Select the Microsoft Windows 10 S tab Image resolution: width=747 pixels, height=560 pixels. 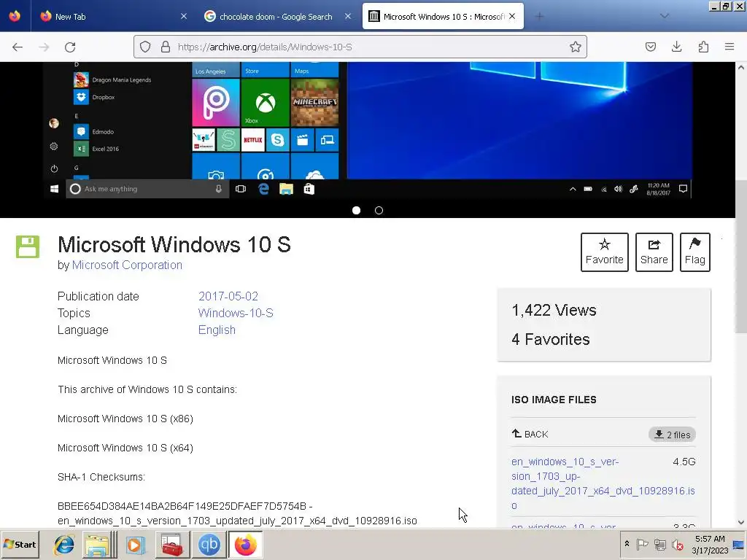click(443, 16)
